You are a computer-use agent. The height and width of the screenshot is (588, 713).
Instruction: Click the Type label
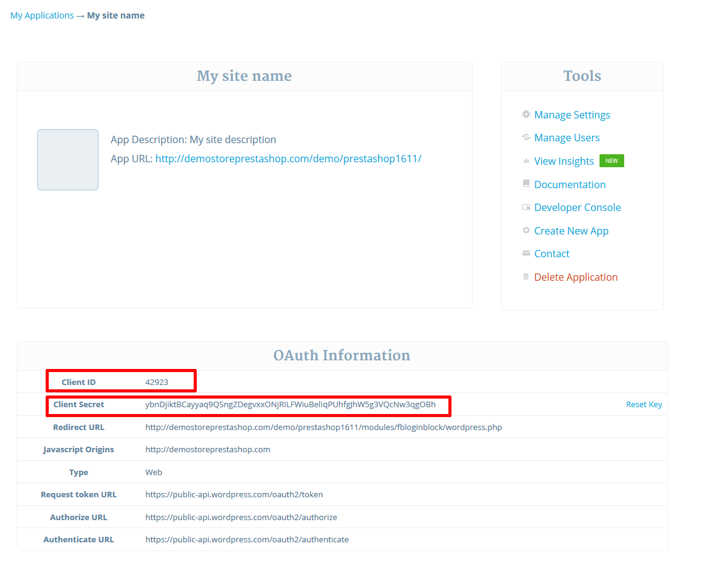[x=79, y=472]
